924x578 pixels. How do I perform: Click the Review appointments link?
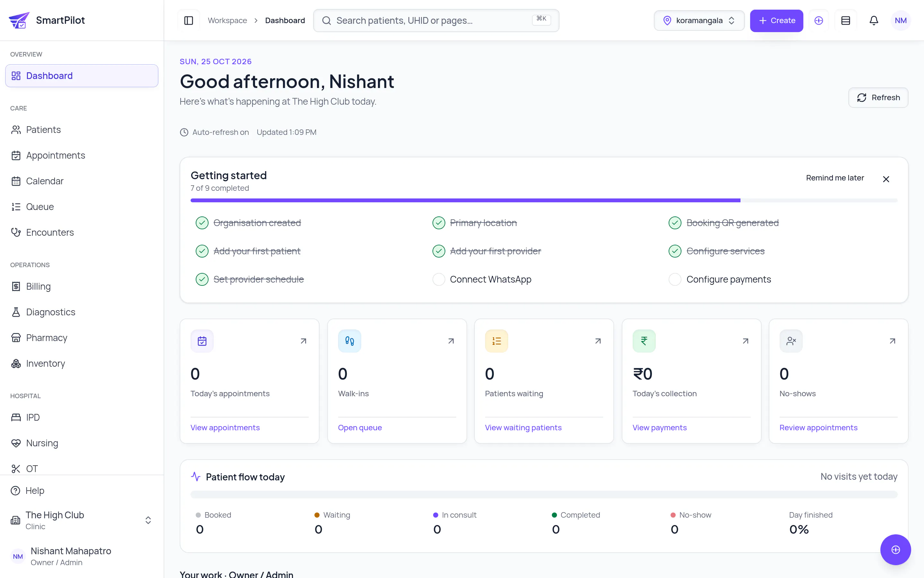tap(819, 427)
